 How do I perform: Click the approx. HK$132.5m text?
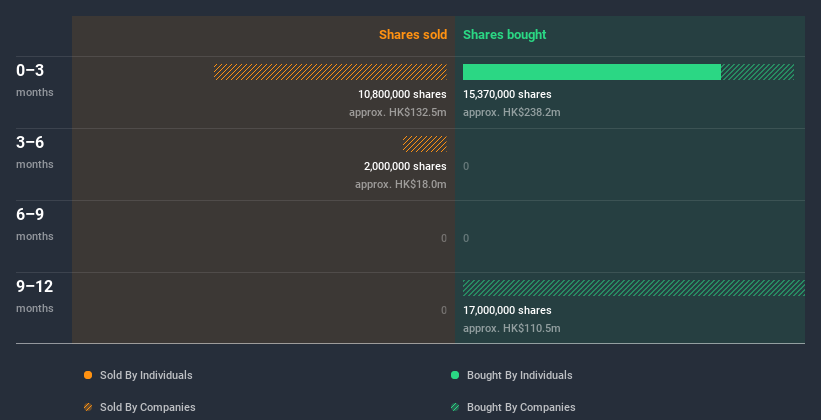pyautogui.click(x=398, y=112)
